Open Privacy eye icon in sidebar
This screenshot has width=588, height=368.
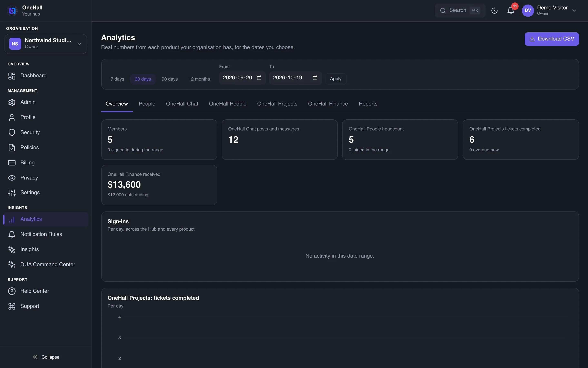coord(12,178)
